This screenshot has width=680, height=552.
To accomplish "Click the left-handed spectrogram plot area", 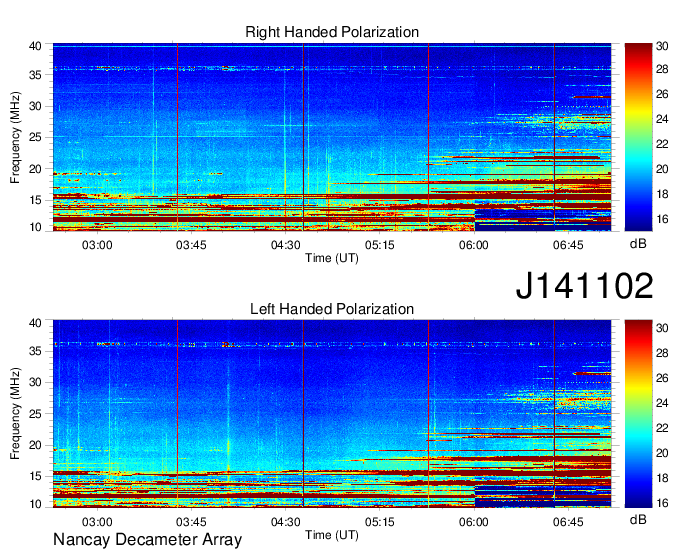I will [x=332, y=414].
